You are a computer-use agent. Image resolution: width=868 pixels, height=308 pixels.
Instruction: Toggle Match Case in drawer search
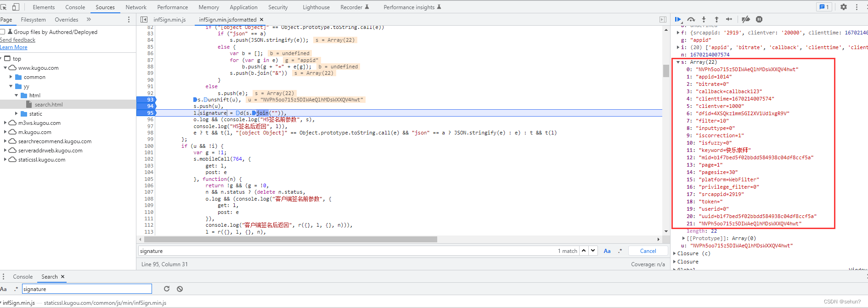[x=4, y=289]
